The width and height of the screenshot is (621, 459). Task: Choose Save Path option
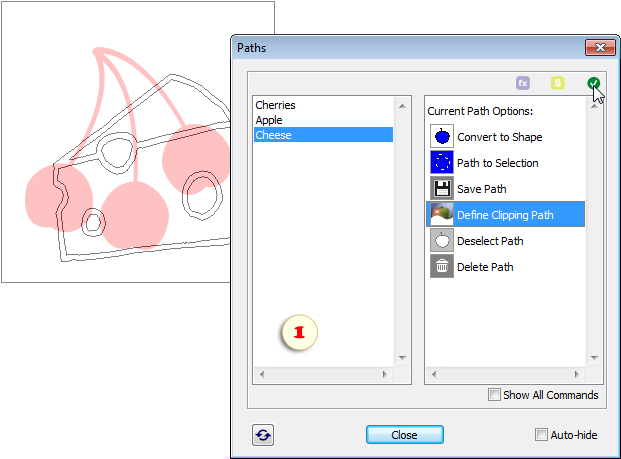click(505, 189)
